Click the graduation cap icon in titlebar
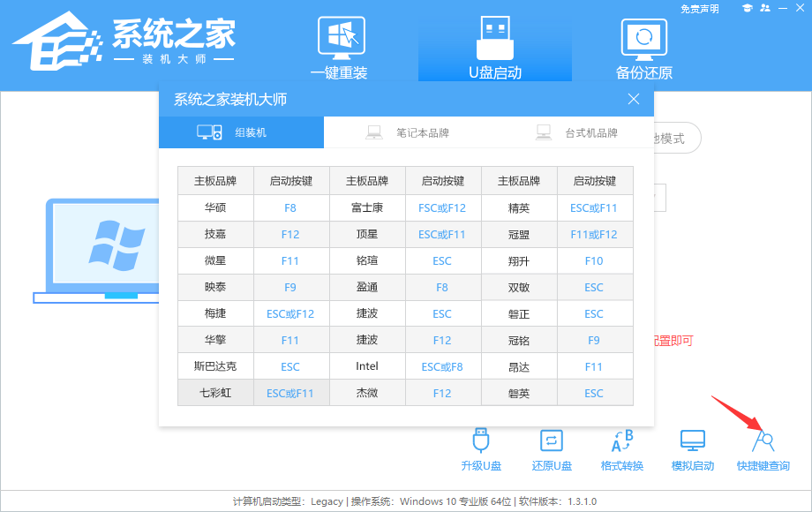 coord(749,8)
